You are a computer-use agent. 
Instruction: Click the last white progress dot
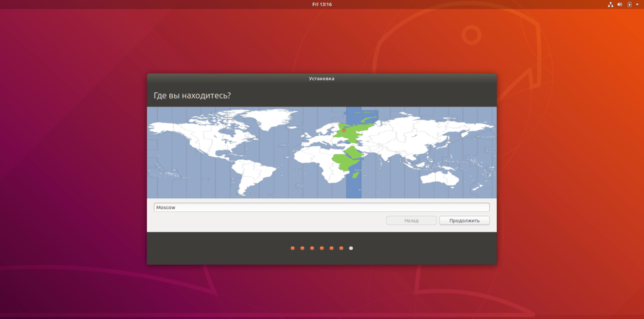[x=350, y=248]
